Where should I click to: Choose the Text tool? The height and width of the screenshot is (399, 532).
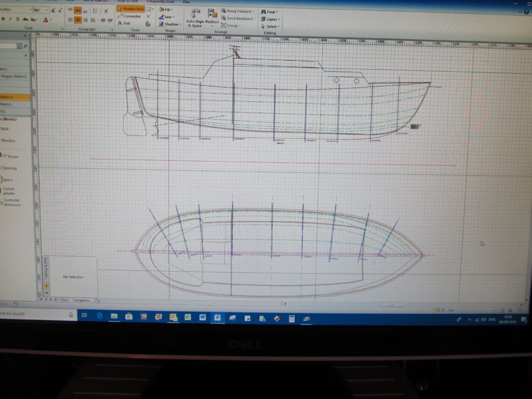coord(124,23)
